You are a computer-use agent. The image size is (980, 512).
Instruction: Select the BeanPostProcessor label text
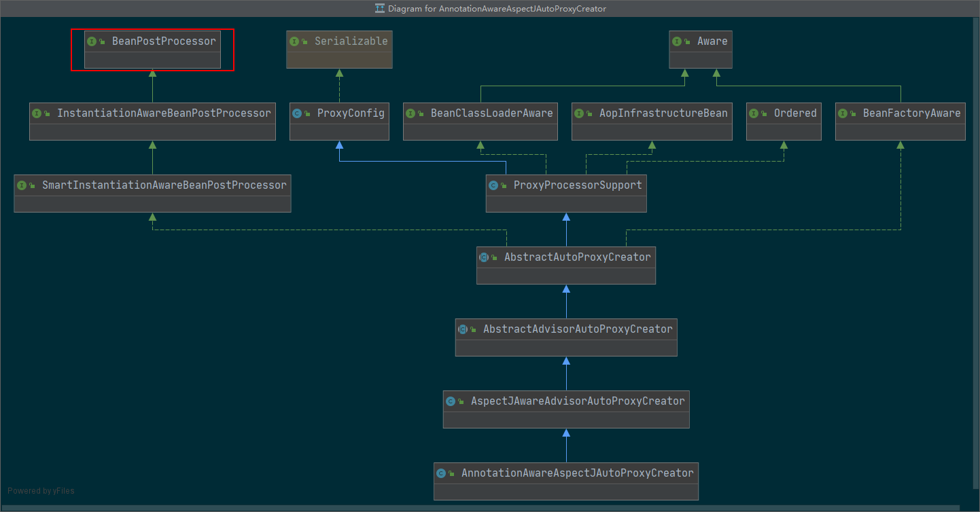click(164, 41)
